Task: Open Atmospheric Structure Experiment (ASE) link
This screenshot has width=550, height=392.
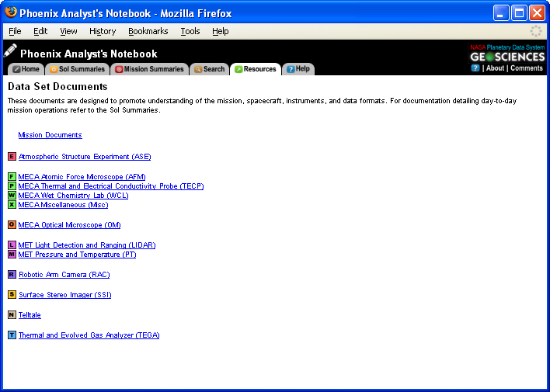Action: [x=85, y=157]
